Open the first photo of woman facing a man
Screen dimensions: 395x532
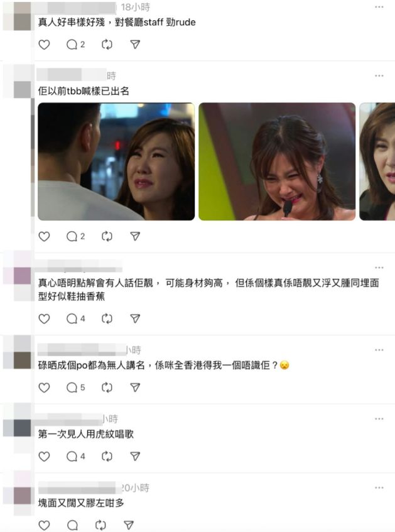(x=116, y=161)
